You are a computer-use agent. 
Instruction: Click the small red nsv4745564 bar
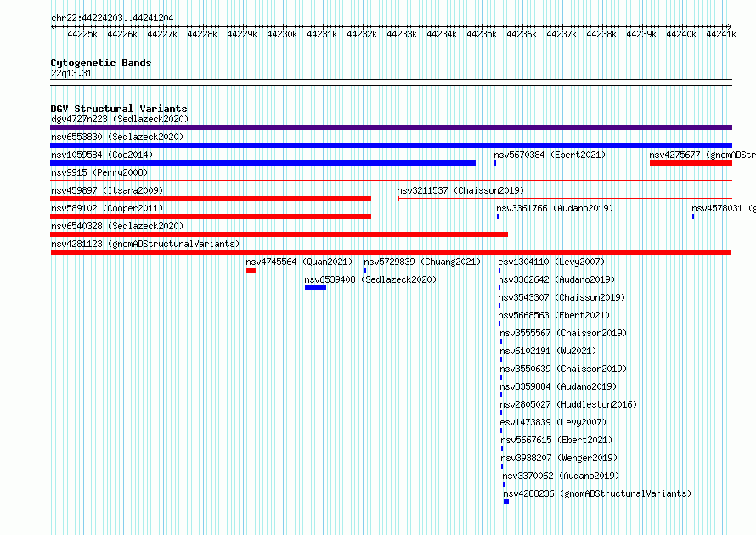251,270
